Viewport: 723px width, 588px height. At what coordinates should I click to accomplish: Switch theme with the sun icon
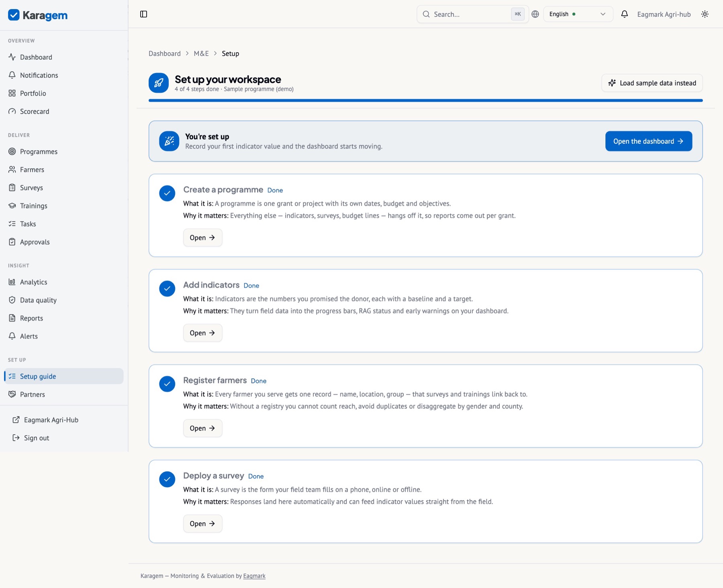(x=705, y=14)
